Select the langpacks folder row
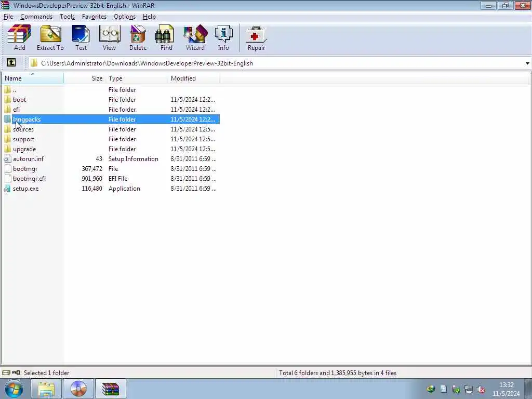Image resolution: width=532 pixels, height=399 pixels. tap(111, 119)
